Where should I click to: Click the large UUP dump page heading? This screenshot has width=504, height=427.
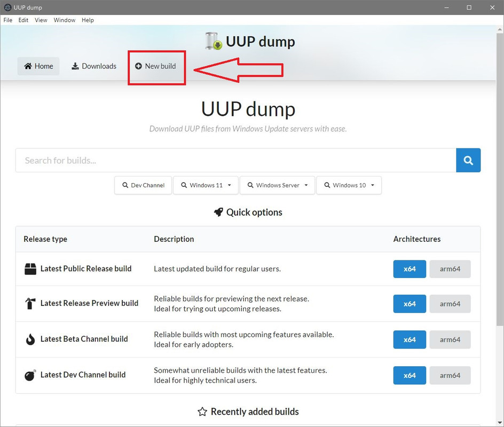tap(248, 109)
